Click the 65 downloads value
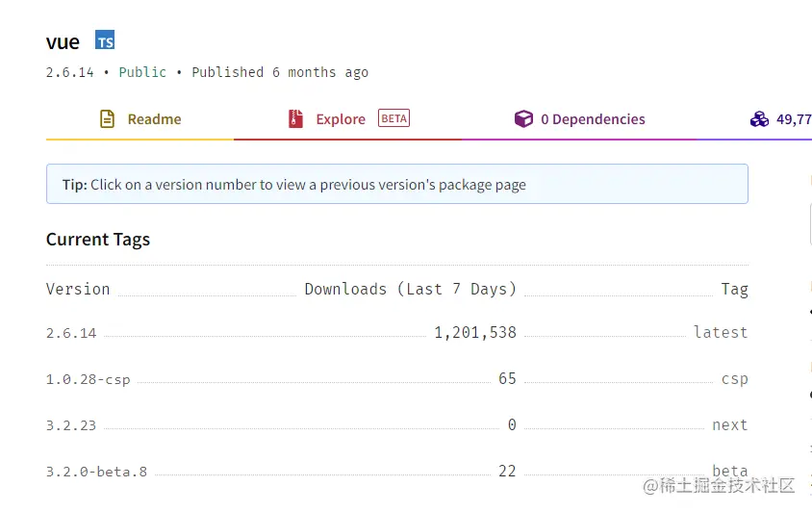 point(508,379)
